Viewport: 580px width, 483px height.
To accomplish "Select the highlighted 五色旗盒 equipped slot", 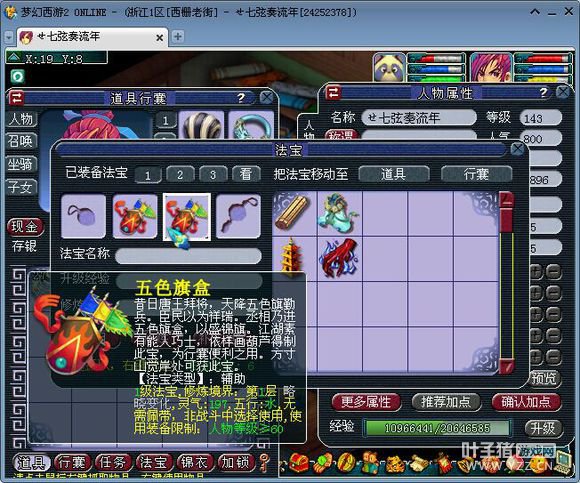I will 187,217.
